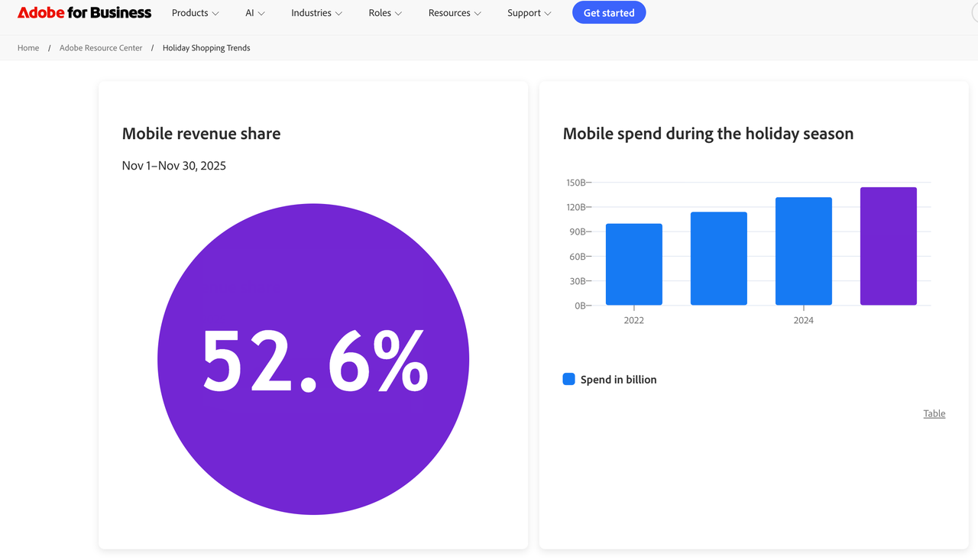Click the Adobe for Business logo

(x=85, y=13)
